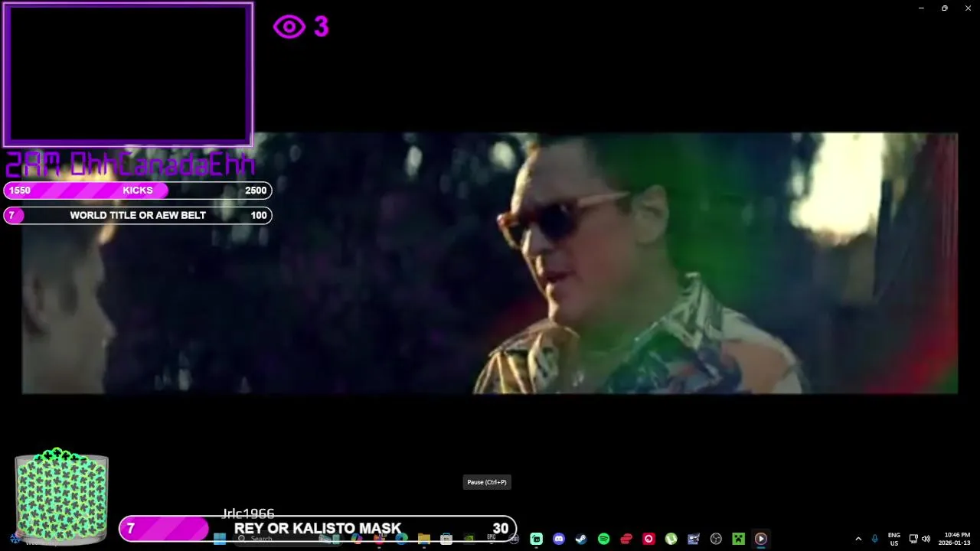Viewport: 980px width, 551px height.
Task: Open the network icon in the system tray
Action: tap(913, 539)
